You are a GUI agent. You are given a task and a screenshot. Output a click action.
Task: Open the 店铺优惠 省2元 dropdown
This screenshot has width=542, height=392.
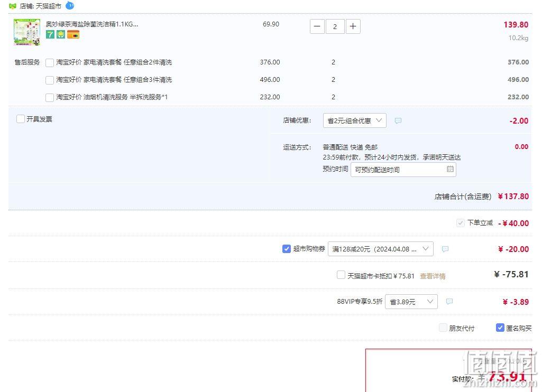click(355, 120)
